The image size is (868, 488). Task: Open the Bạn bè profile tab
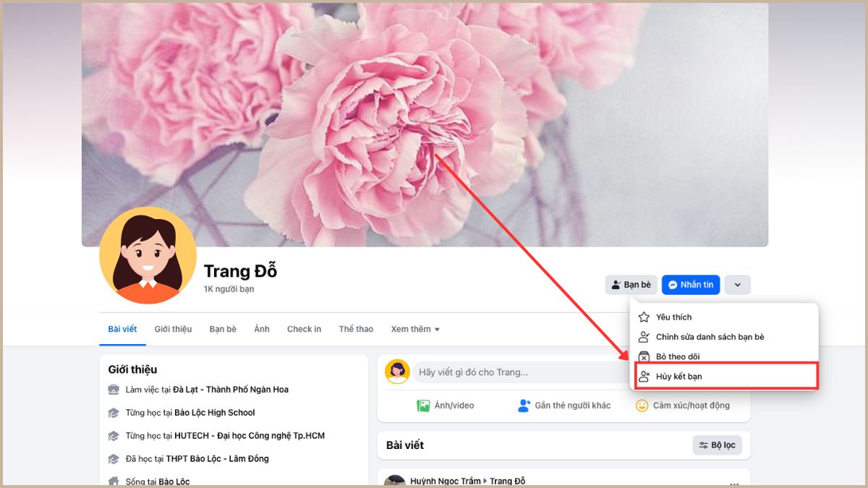tap(223, 329)
